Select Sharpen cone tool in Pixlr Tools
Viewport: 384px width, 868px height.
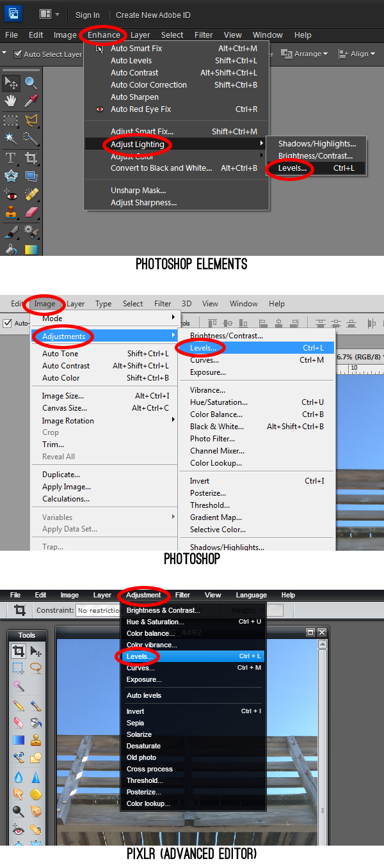[36, 777]
